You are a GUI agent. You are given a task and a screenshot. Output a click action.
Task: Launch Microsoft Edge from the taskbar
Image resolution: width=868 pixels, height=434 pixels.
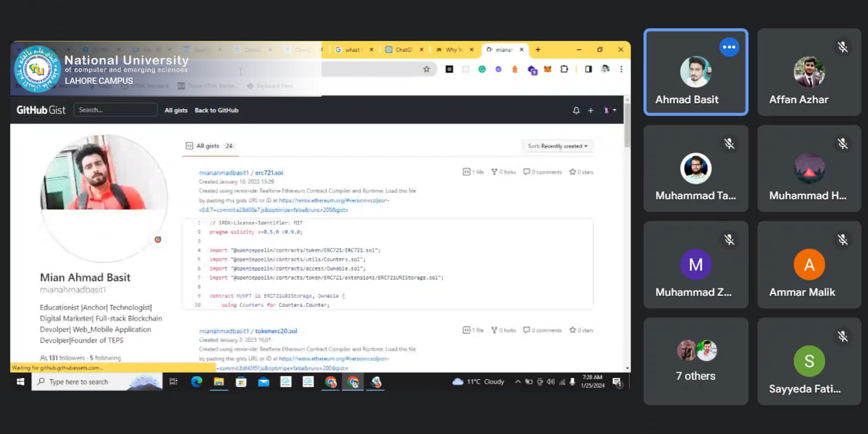pyautogui.click(x=196, y=382)
